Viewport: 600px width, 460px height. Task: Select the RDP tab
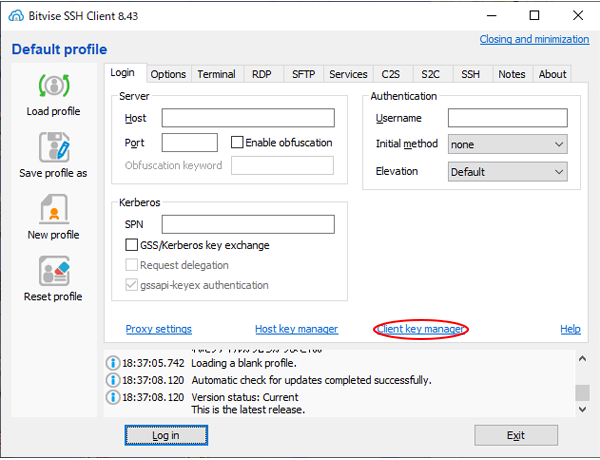pyautogui.click(x=262, y=74)
